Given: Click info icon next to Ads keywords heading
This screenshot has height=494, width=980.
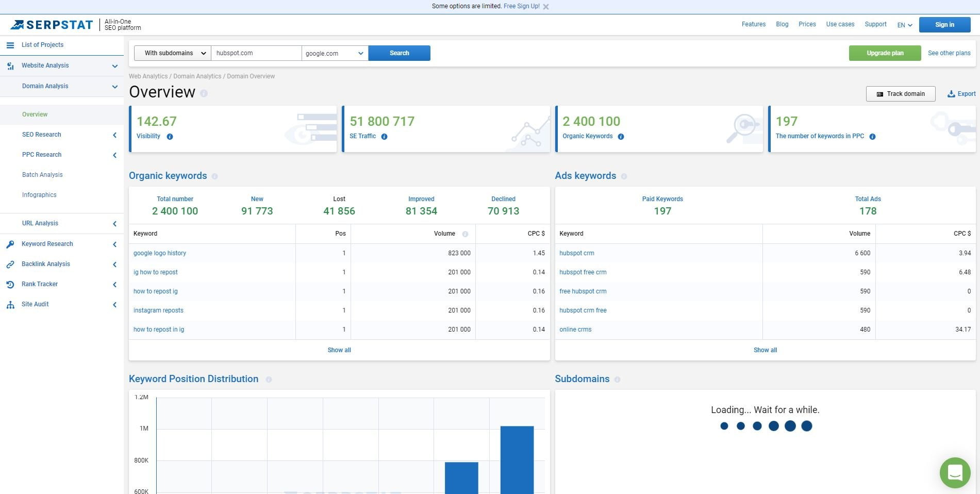Looking at the screenshot, I should 624,176.
